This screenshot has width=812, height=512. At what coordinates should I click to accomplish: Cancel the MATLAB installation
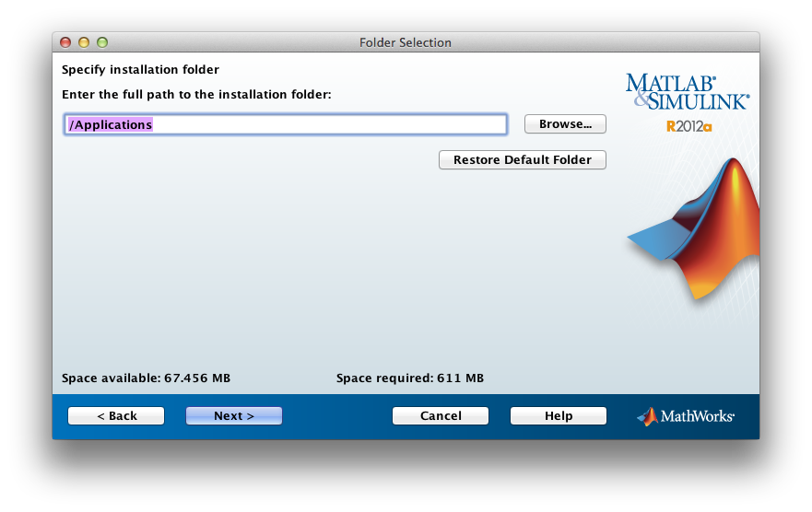[441, 416]
